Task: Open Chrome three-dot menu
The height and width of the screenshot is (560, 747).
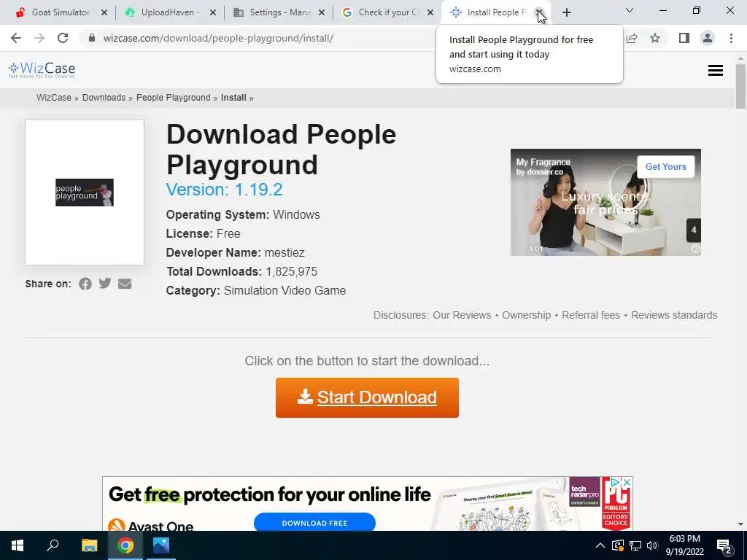Action: click(x=731, y=38)
